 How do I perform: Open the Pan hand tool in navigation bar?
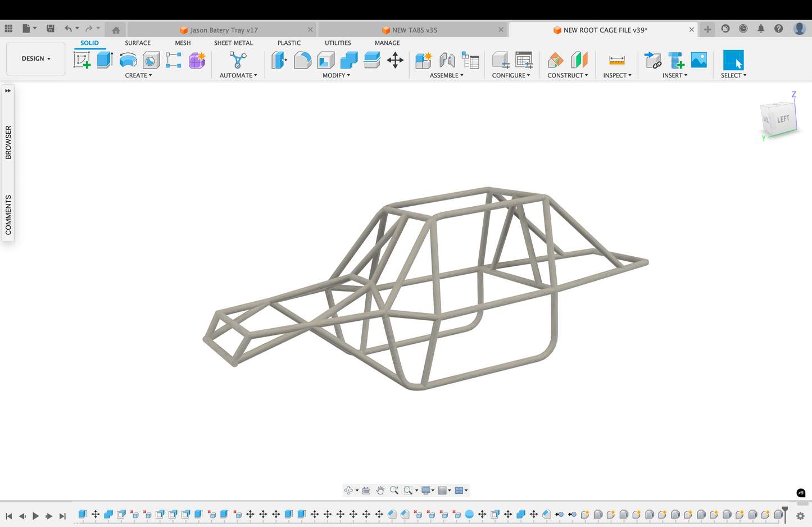[x=380, y=490]
